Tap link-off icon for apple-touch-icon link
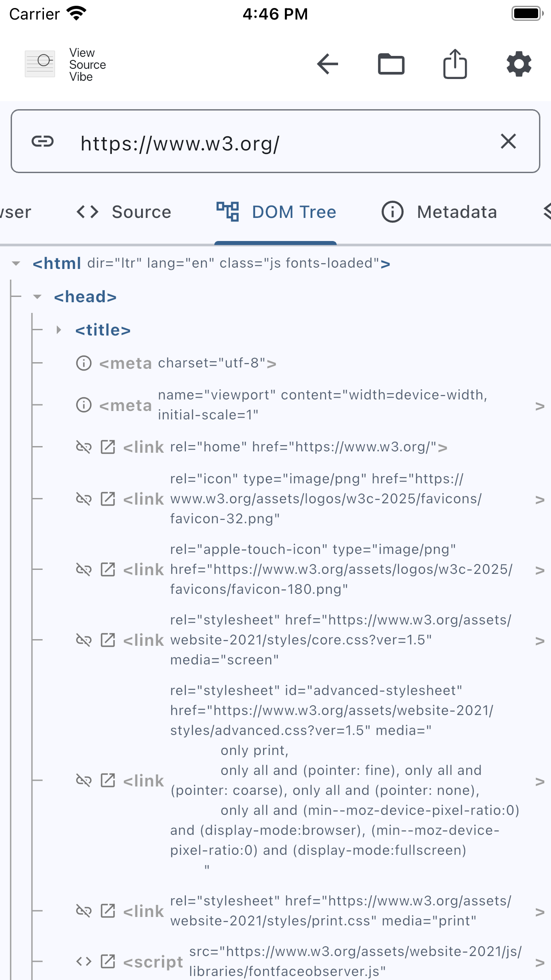 (84, 569)
